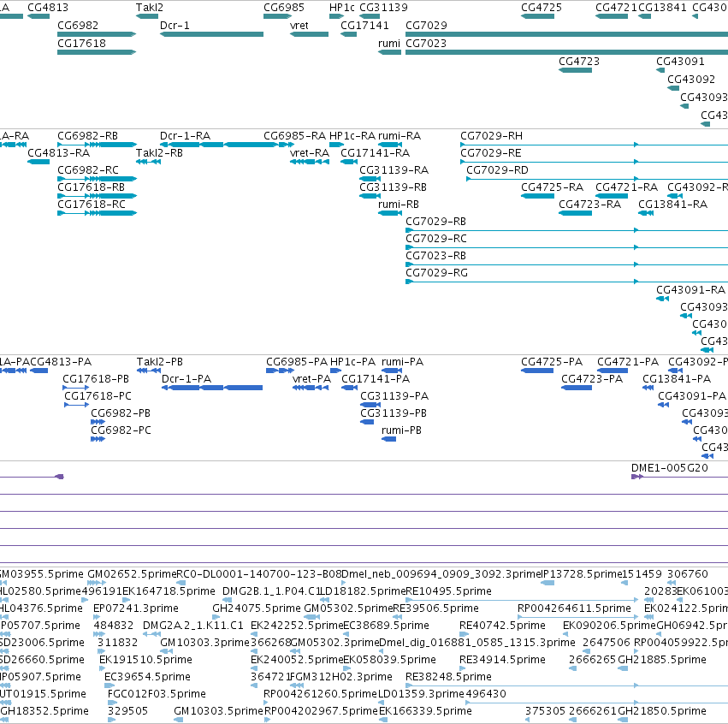
Task: Select transcript 'CG7023-RB'
Action: [x=436, y=256]
